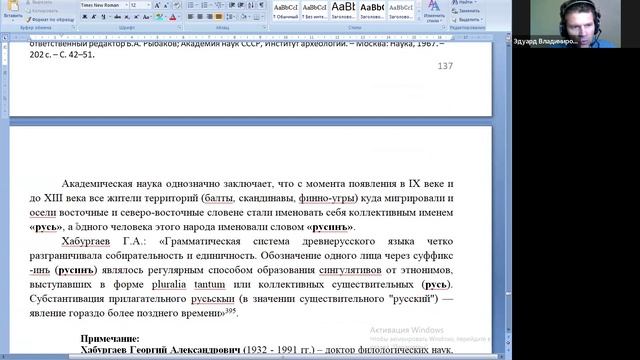Apply red font color

[172, 17]
